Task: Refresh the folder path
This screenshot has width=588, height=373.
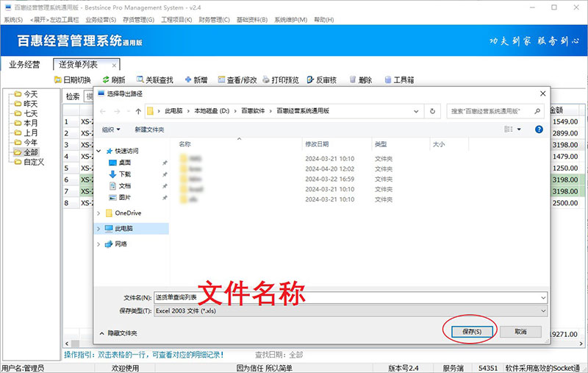Action: pos(432,111)
